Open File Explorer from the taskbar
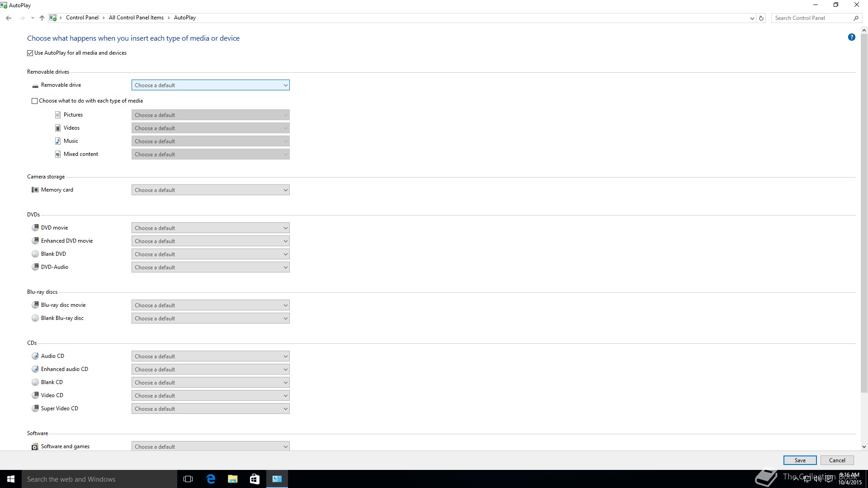Image resolution: width=868 pixels, height=488 pixels. pos(232,479)
